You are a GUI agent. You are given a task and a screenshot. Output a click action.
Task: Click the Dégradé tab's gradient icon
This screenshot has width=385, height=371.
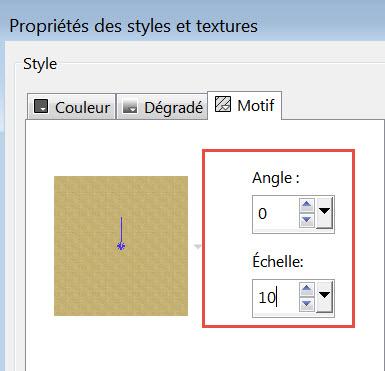130,106
